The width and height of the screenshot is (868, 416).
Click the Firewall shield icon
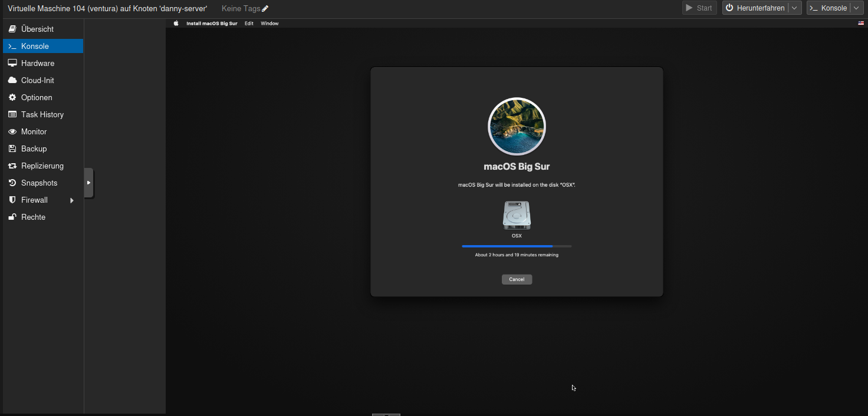point(12,200)
